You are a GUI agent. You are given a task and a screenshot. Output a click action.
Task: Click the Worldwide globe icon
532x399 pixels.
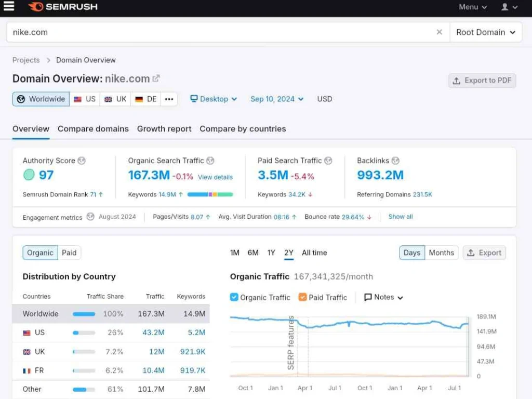pyautogui.click(x=21, y=99)
